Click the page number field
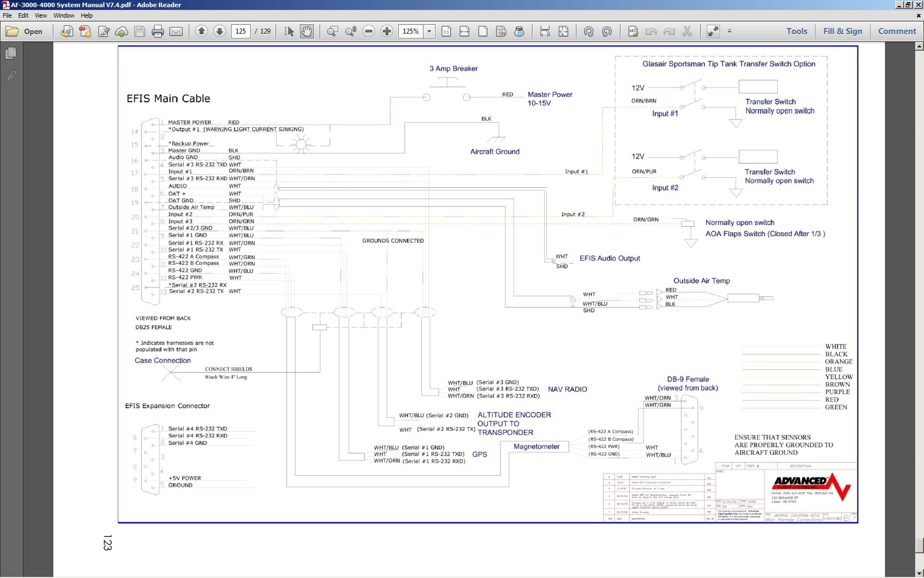Image resolution: width=924 pixels, height=578 pixels. [241, 31]
